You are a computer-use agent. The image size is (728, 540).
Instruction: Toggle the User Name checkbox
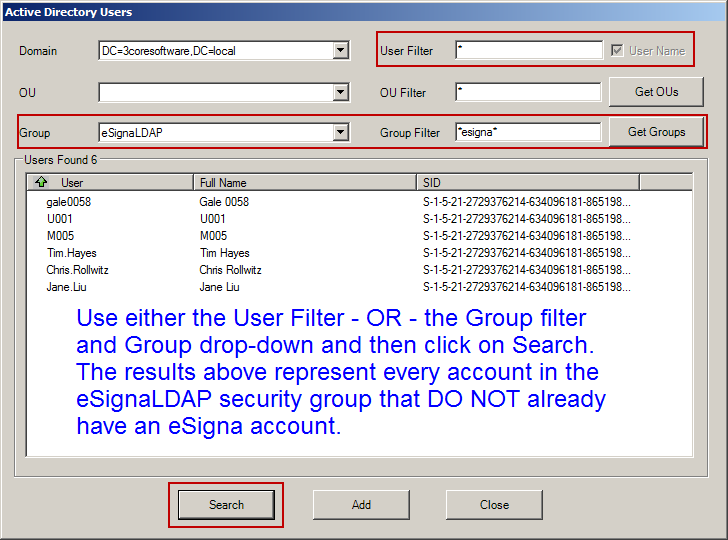tap(617, 50)
